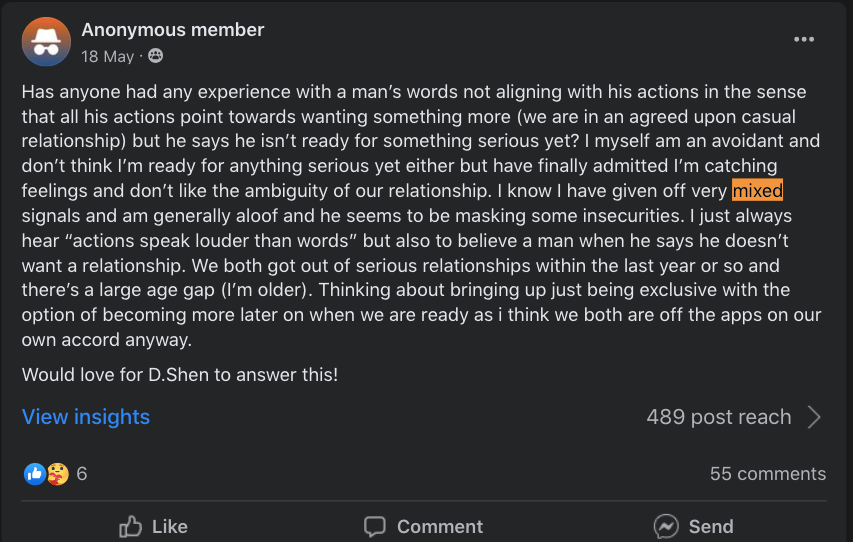Click the 489 post reach text

718,417
